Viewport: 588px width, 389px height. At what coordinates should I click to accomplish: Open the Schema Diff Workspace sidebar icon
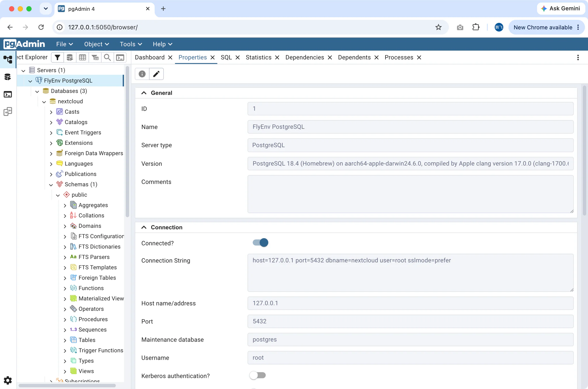8,111
